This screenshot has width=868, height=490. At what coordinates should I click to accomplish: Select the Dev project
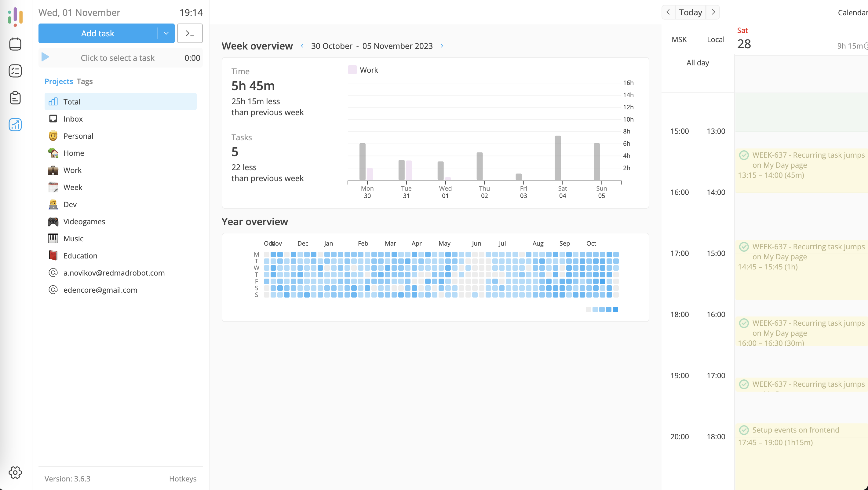point(120,204)
